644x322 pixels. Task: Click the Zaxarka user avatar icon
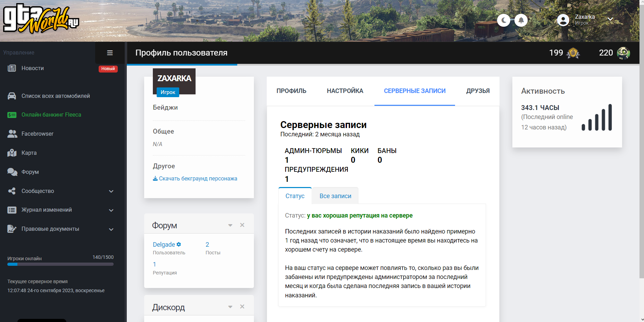pos(563,20)
